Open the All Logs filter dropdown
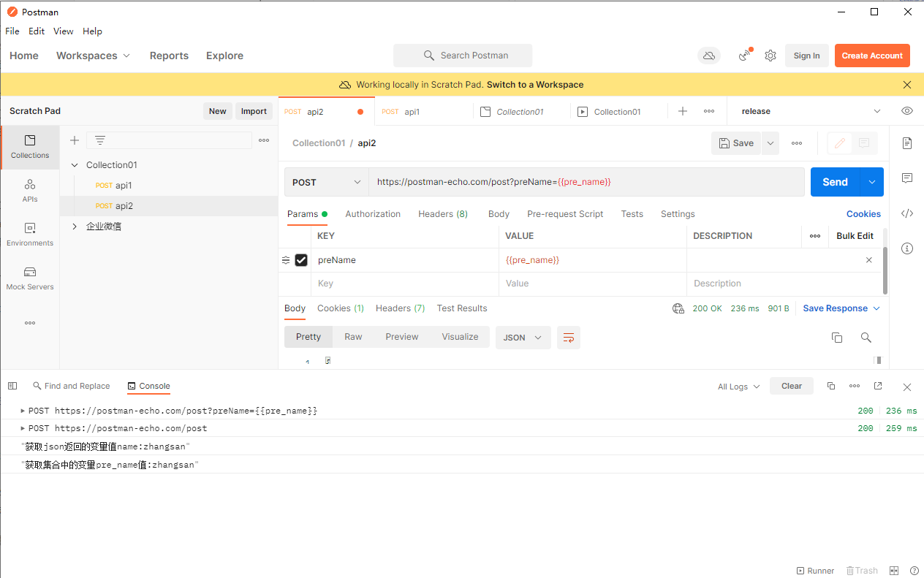924x578 pixels. pyautogui.click(x=739, y=387)
